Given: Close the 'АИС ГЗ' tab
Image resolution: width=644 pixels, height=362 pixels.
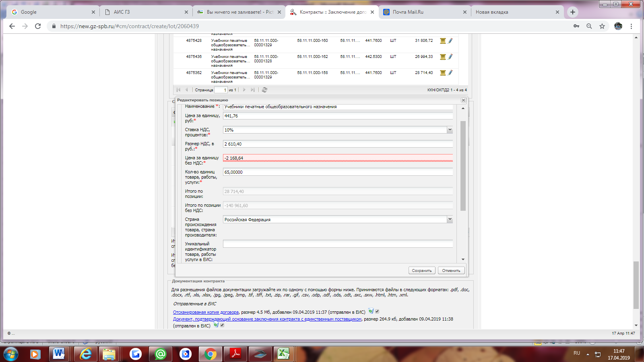Looking at the screenshot, I should click(x=186, y=12).
